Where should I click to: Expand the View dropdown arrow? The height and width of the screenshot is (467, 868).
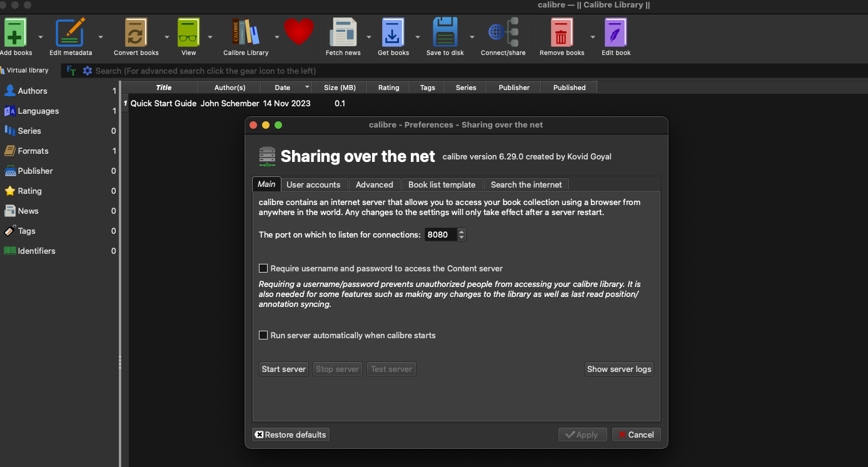[209, 37]
